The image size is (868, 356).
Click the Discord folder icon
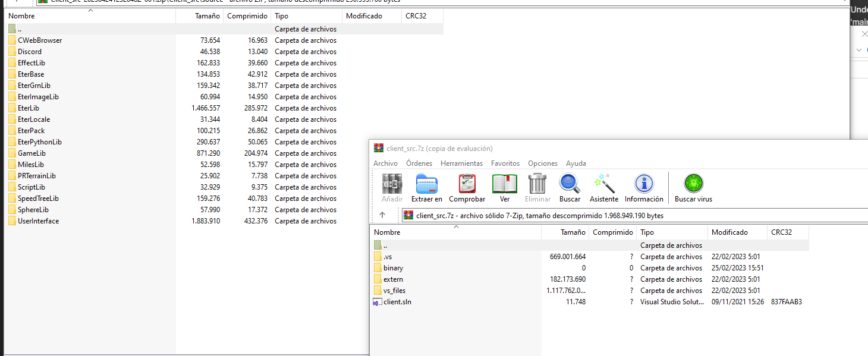point(12,52)
